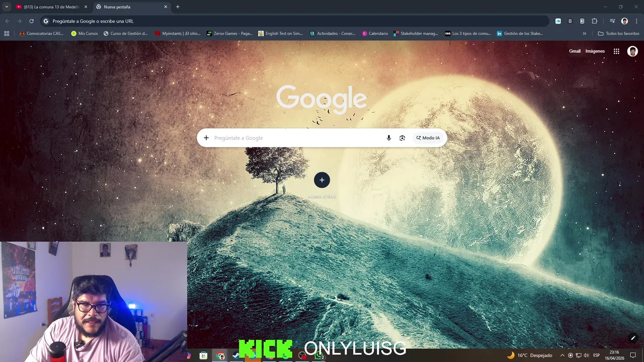This screenshot has height=362, width=644.
Task: Open Gmail link
Action: click(575, 51)
